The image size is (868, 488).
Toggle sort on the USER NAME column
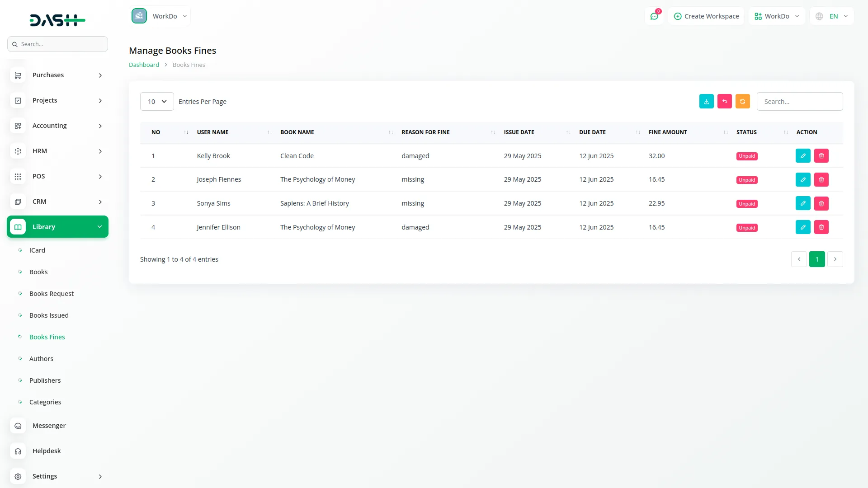269,132
